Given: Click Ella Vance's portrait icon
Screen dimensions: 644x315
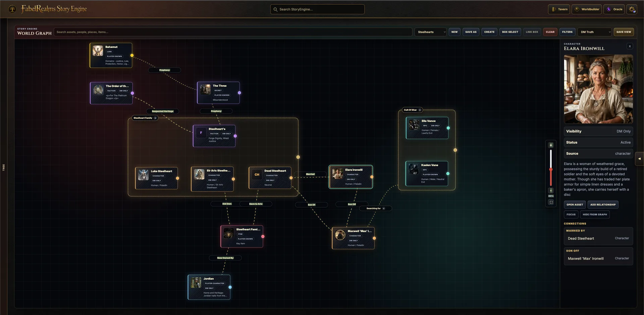Looking at the screenshot, I should (414, 125).
